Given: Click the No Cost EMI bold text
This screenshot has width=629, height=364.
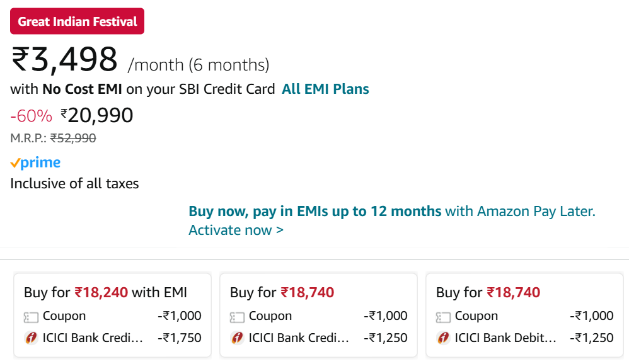Looking at the screenshot, I should point(82,89).
